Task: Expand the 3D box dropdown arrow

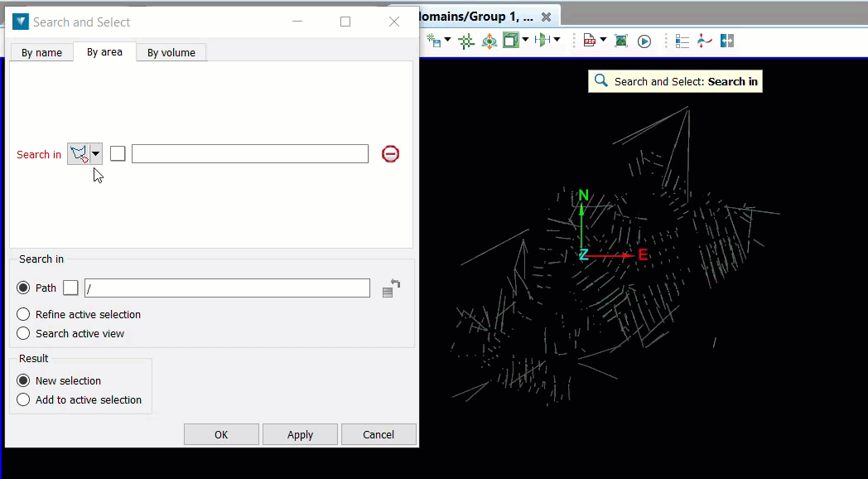Action: point(525,40)
